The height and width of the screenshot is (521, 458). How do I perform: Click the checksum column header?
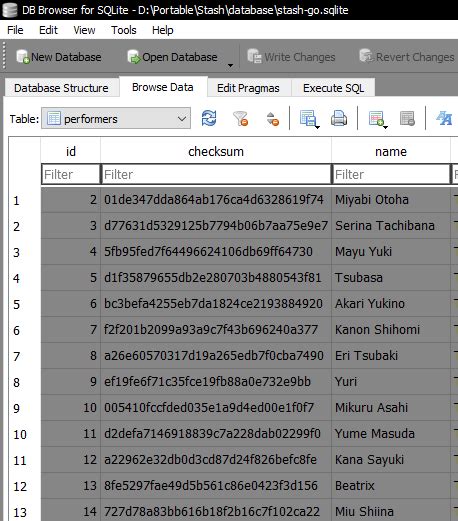coord(216,151)
